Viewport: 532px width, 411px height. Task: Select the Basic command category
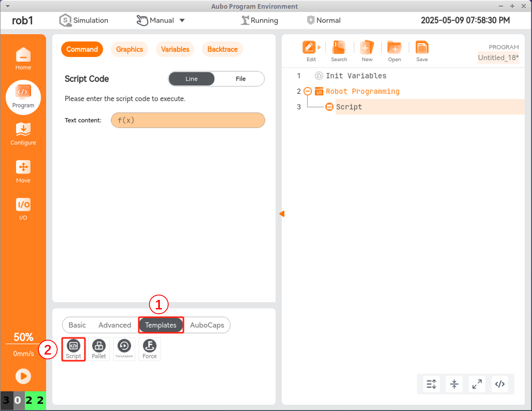point(77,325)
